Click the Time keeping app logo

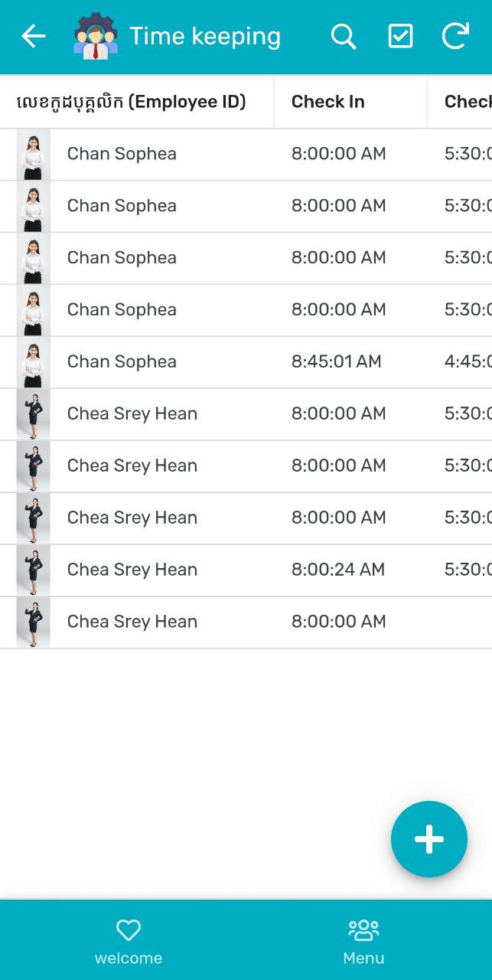click(95, 36)
